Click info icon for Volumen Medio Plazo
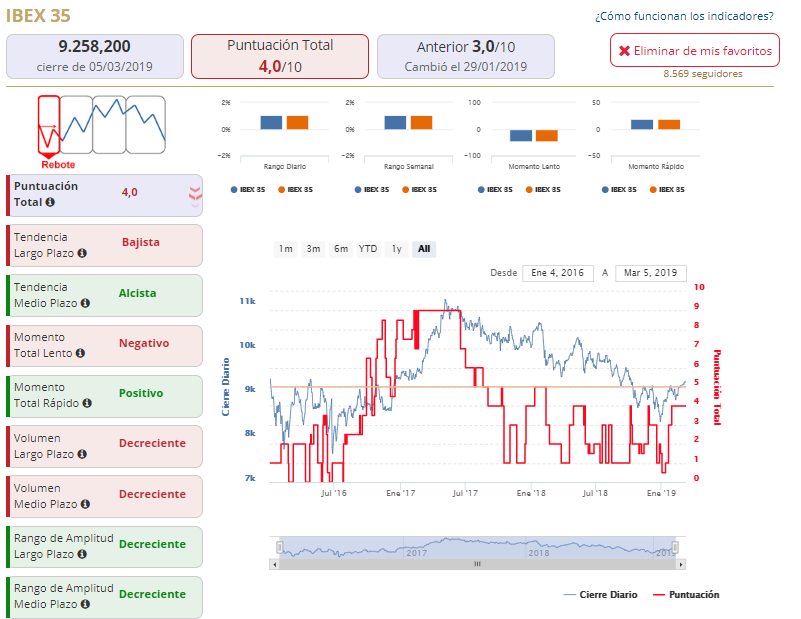 [x=85, y=504]
